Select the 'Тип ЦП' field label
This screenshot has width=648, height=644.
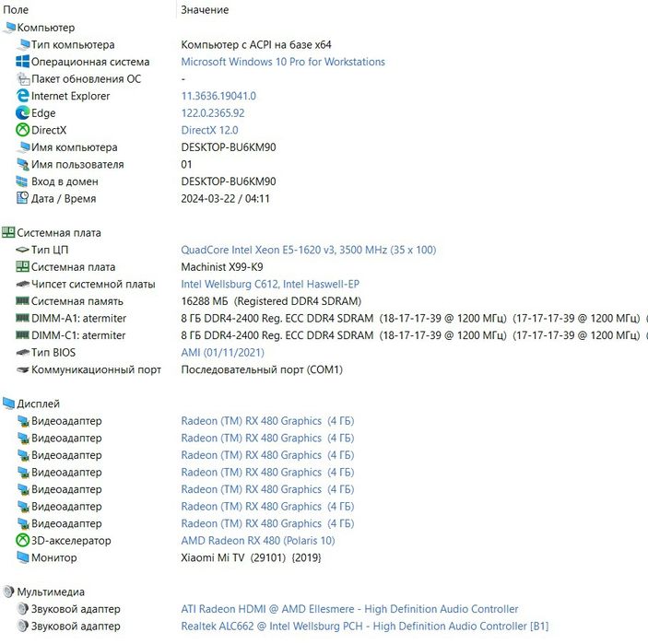50,250
